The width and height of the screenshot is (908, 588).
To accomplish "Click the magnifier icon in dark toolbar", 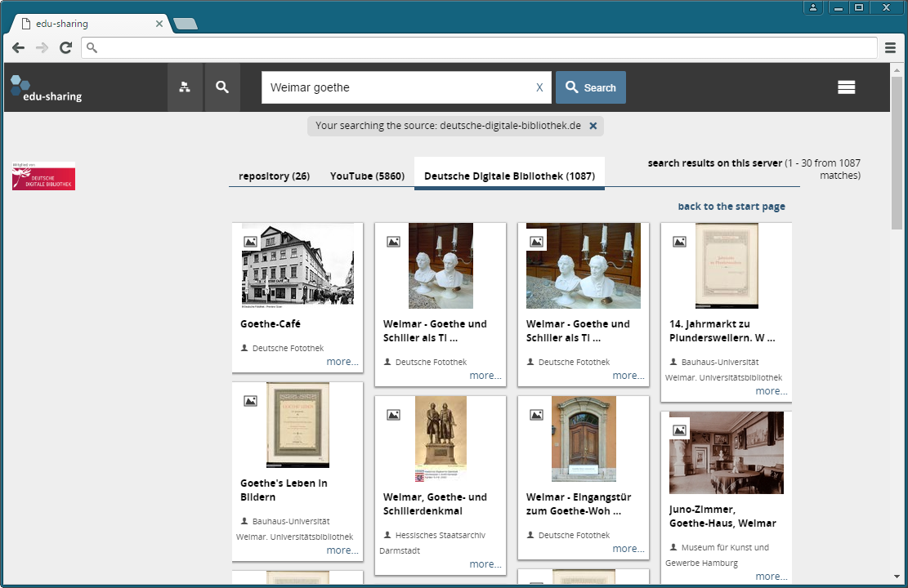I will tap(222, 87).
